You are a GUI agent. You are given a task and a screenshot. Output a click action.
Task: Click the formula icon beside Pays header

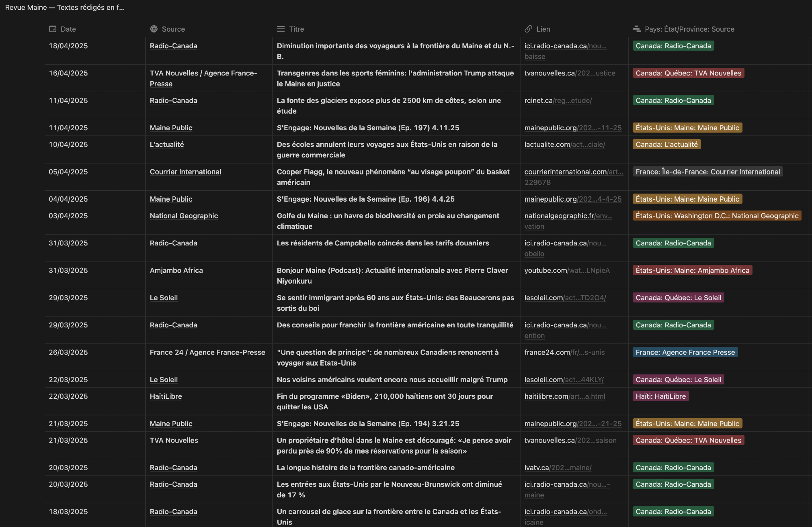636,29
